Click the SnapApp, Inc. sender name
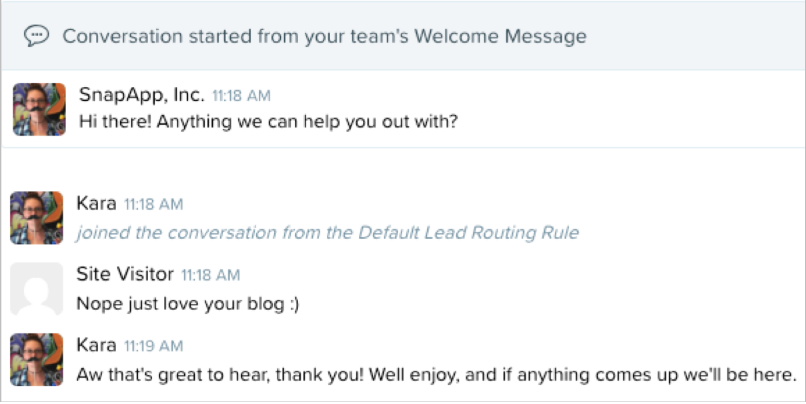 [142, 95]
